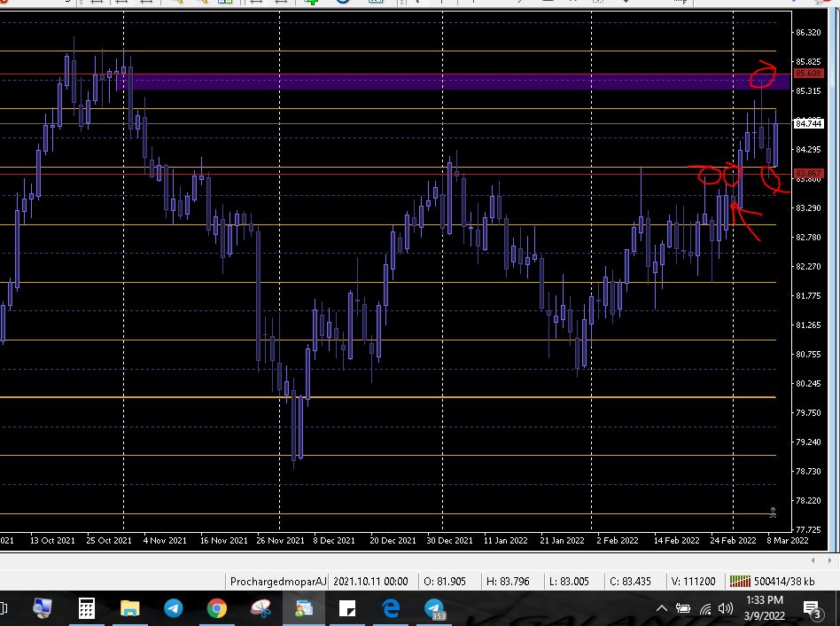Click the V: 111200 volume field
The width and height of the screenshot is (840, 626).
click(x=693, y=582)
